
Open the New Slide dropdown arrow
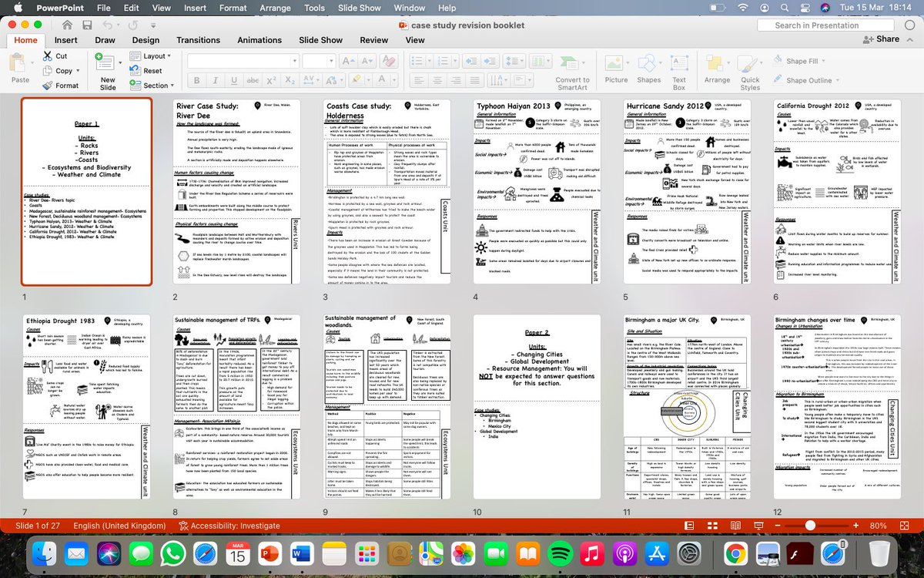pos(120,62)
